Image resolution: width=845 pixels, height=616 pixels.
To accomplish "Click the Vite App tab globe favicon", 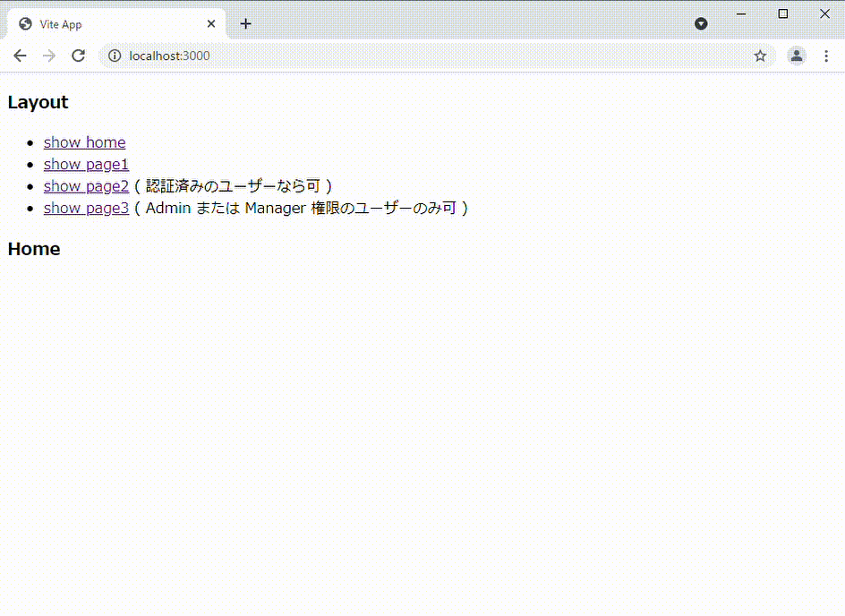I will tap(25, 23).
